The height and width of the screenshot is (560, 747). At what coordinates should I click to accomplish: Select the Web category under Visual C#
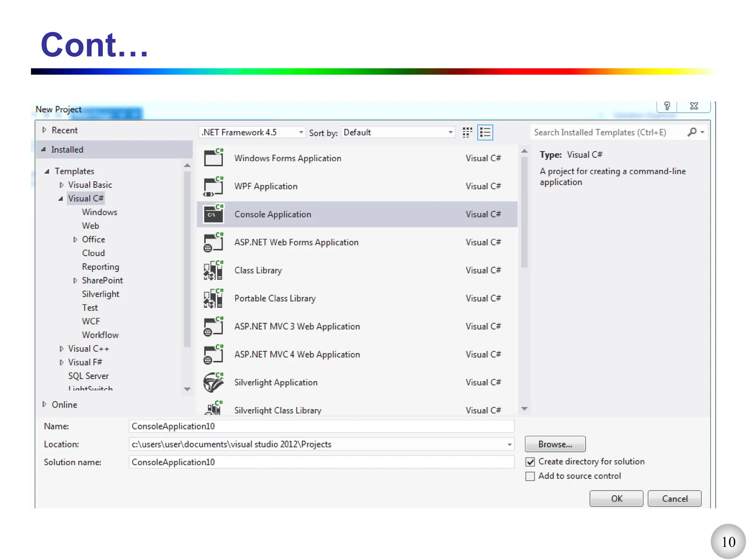point(90,226)
